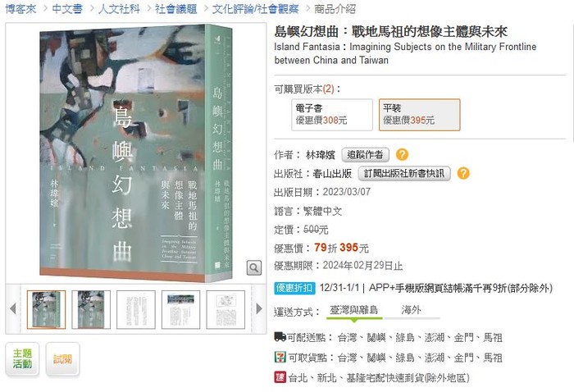Open the 人文社科 breadcrumb link
The width and height of the screenshot is (574, 392).
point(119,9)
